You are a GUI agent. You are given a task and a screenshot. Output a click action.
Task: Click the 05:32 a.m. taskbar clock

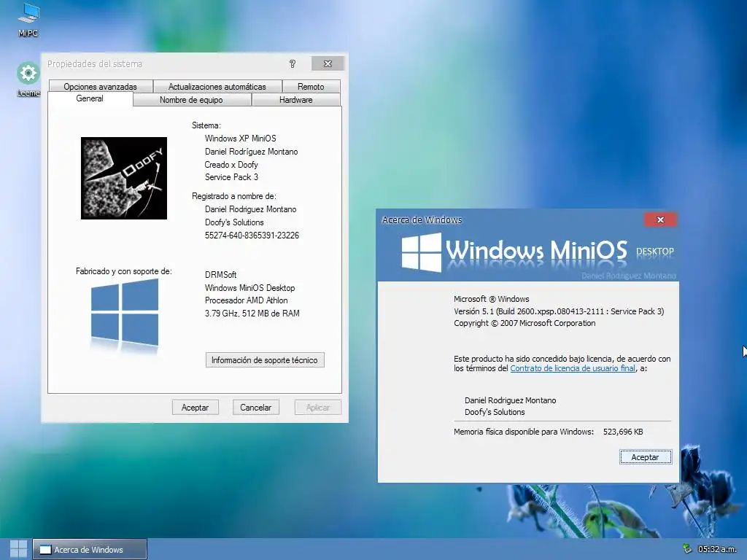(717, 549)
